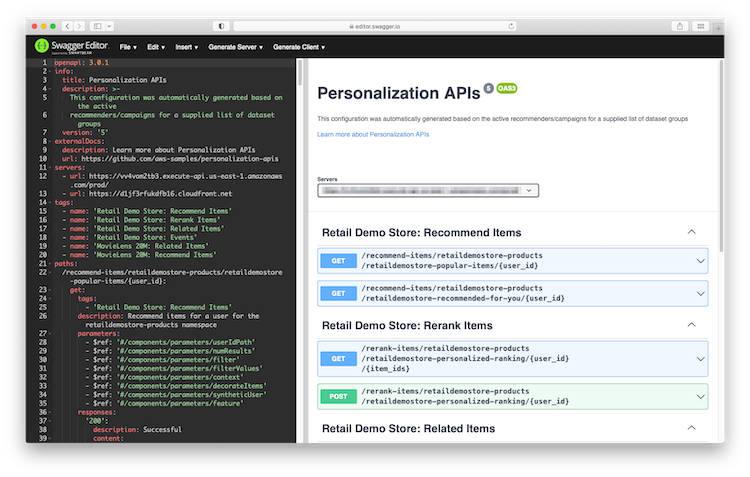Viewport: 750px width, 477px height.
Task: Toggle Safari sidebar button
Action: (x=98, y=26)
